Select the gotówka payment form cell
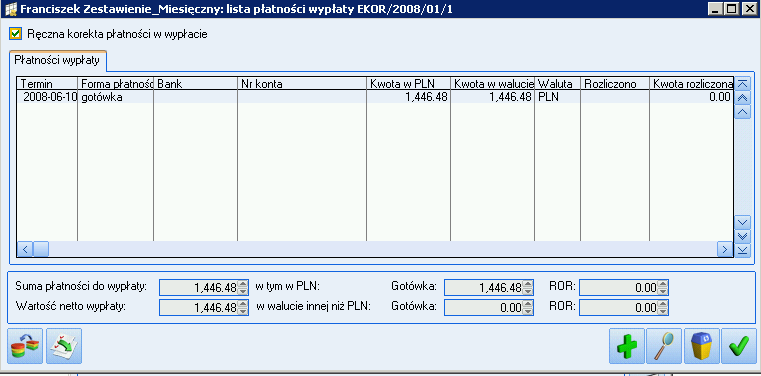 coord(116,97)
